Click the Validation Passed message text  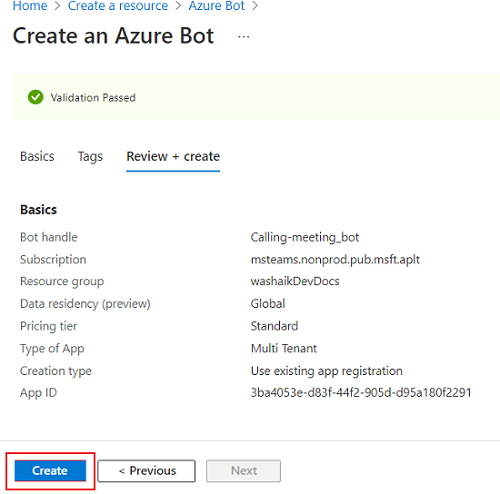coord(93,98)
